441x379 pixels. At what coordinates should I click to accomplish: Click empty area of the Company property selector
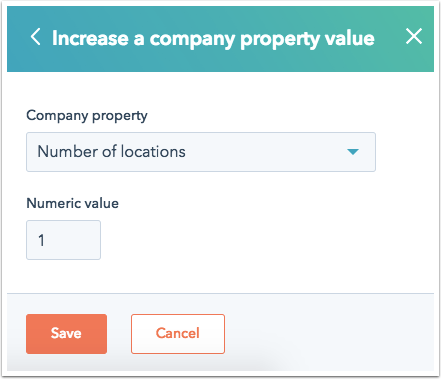267,152
